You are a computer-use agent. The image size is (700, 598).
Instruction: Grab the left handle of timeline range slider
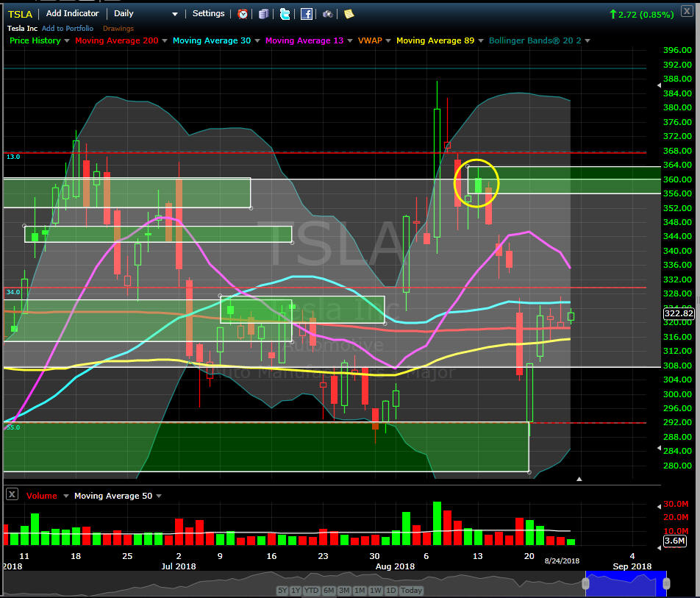[586, 583]
